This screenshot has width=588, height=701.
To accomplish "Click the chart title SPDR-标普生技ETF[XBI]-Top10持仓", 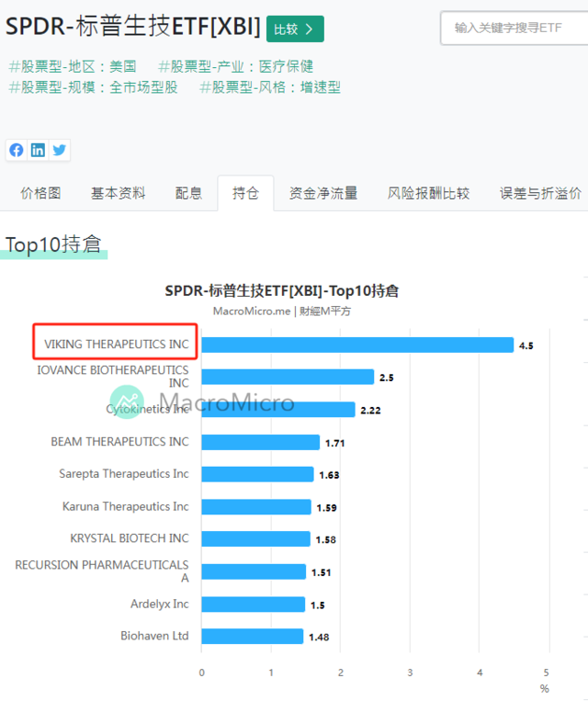I will point(282,291).
